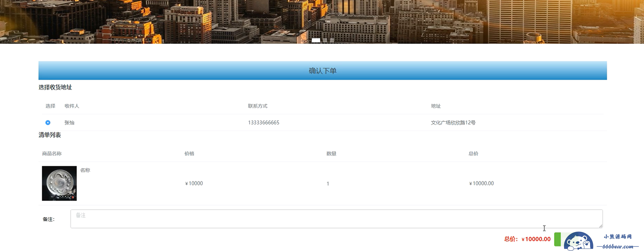Click the row total ¥10000.00

[x=481, y=184]
